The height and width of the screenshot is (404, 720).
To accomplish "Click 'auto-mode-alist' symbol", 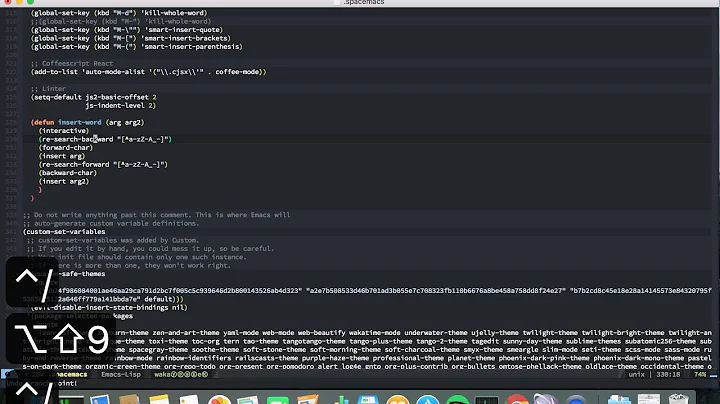I will [x=113, y=72].
